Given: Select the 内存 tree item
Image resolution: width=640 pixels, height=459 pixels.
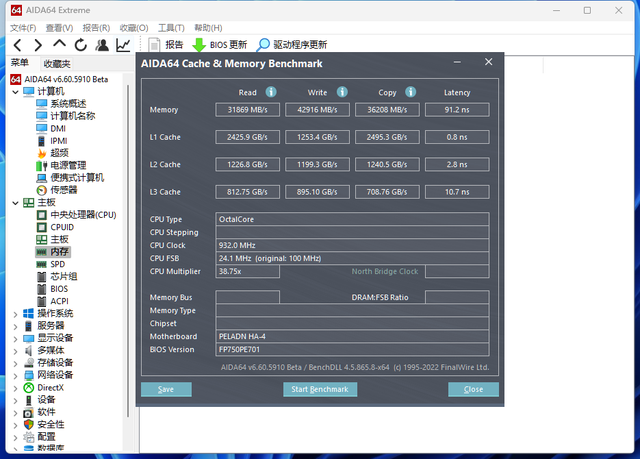Looking at the screenshot, I should click(53, 252).
